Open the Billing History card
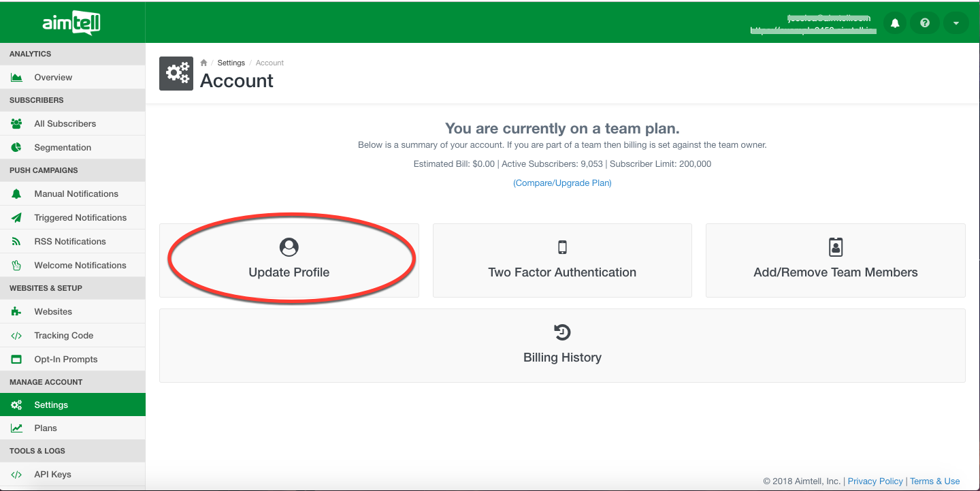Viewport: 980px width, 491px height. point(562,345)
